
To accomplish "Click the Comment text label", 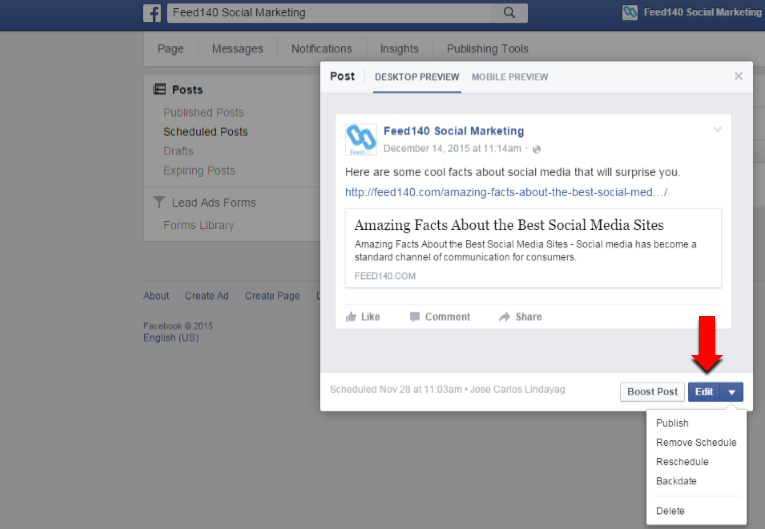I will (x=447, y=317).
